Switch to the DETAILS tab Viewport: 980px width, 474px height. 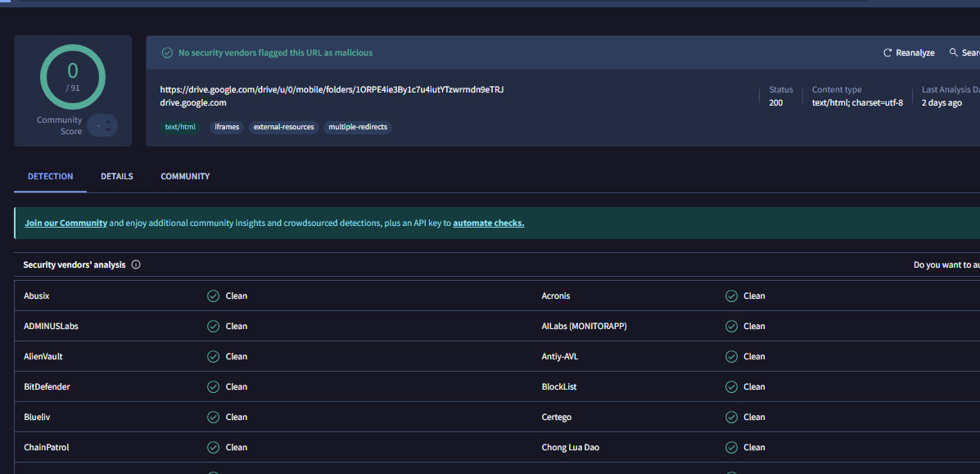[x=116, y=176]
